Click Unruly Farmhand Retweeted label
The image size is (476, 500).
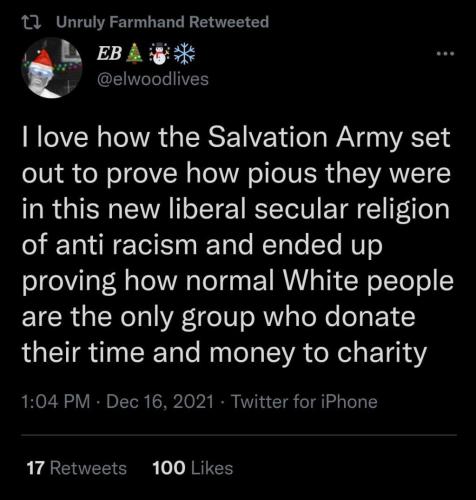tap(162, 22)
